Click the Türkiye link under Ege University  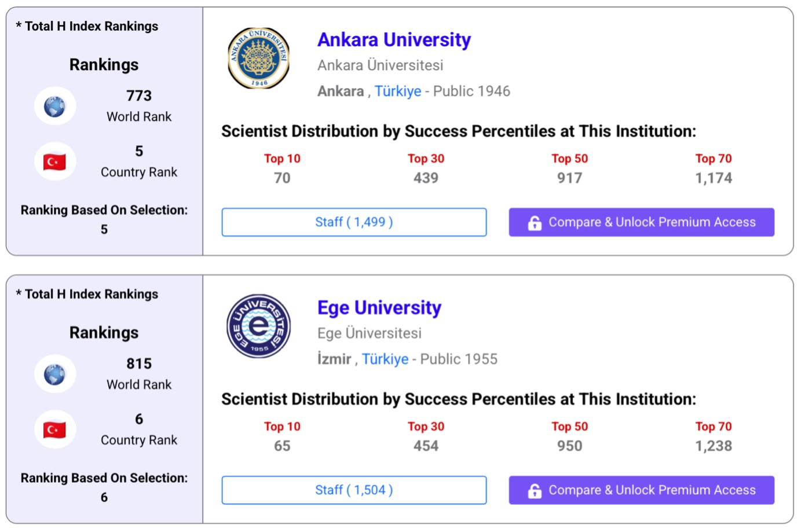385,359
